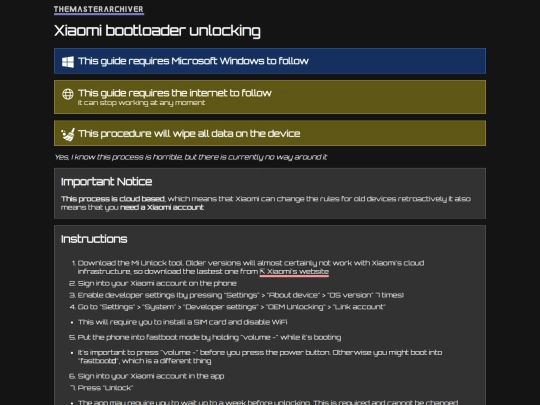Image resolution: width=540 pixels, height=405 pixels.
Task: Click "This procedure will wipe all data on the device"
Action: pyautogui.click(x=189, y=133)
